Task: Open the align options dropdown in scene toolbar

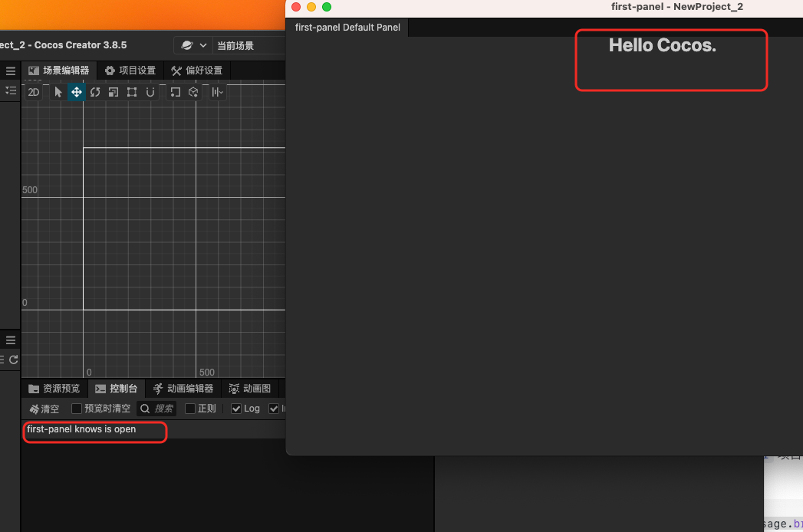Action: tap(218, 92)
